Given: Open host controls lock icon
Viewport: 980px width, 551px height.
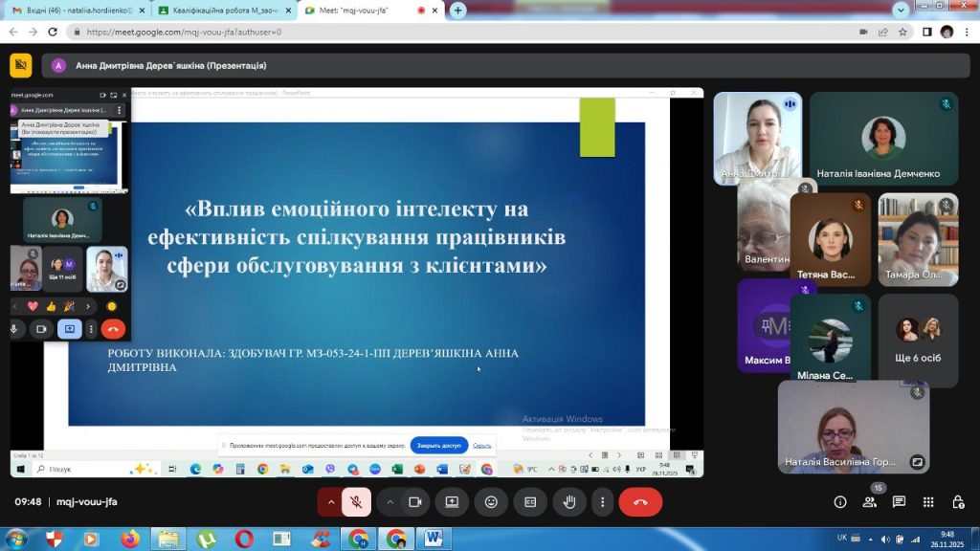Looking at the screenshot, I should [958, 502].
